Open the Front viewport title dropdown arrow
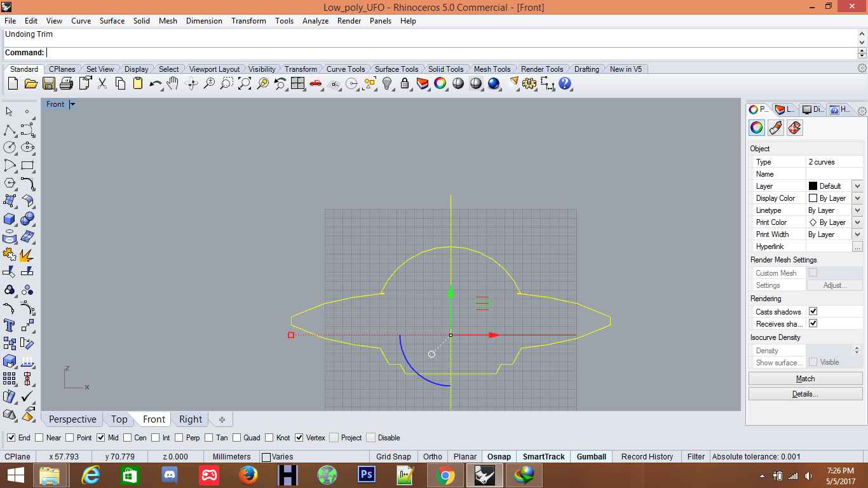Screen dimensions: 868x488 click(x=72, y=104)
